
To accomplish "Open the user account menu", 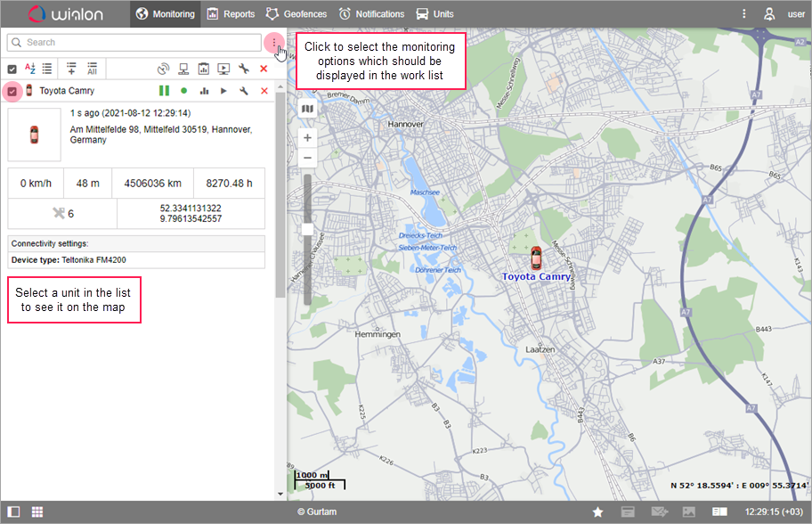I will click(784, 14).
